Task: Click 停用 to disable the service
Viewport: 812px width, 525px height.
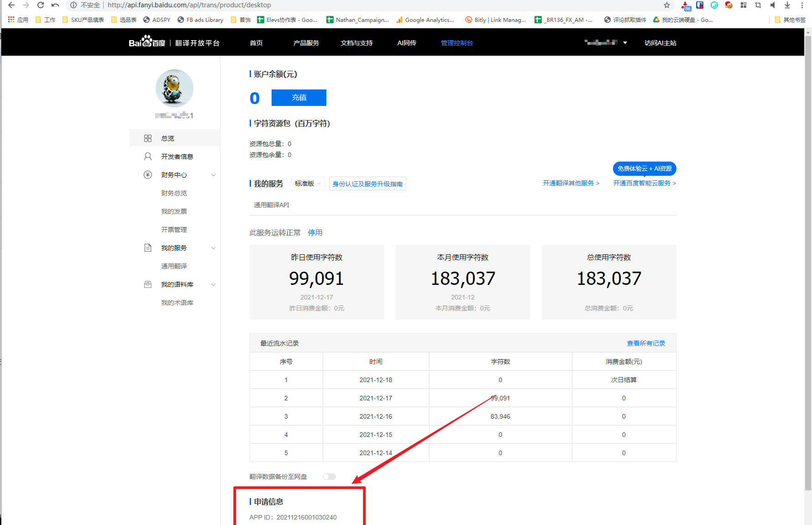Action: [x=315, y=233]
